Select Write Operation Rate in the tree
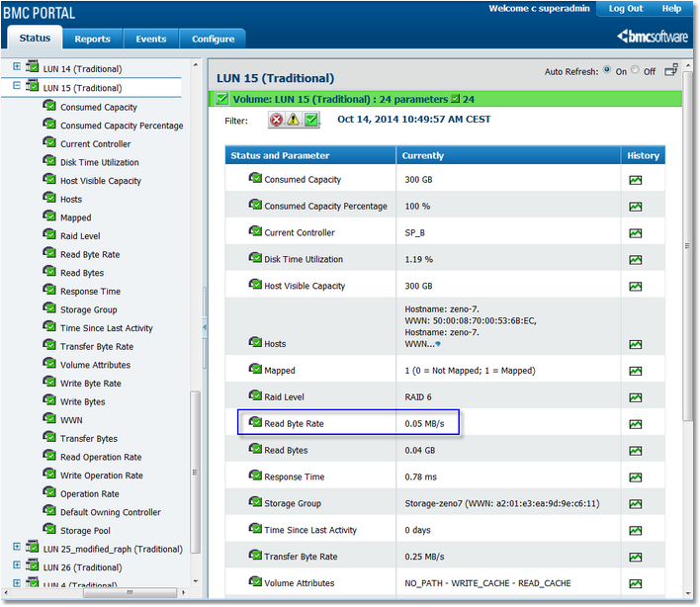The width and height of the screenshot is (700, 607). pos(101,476)
